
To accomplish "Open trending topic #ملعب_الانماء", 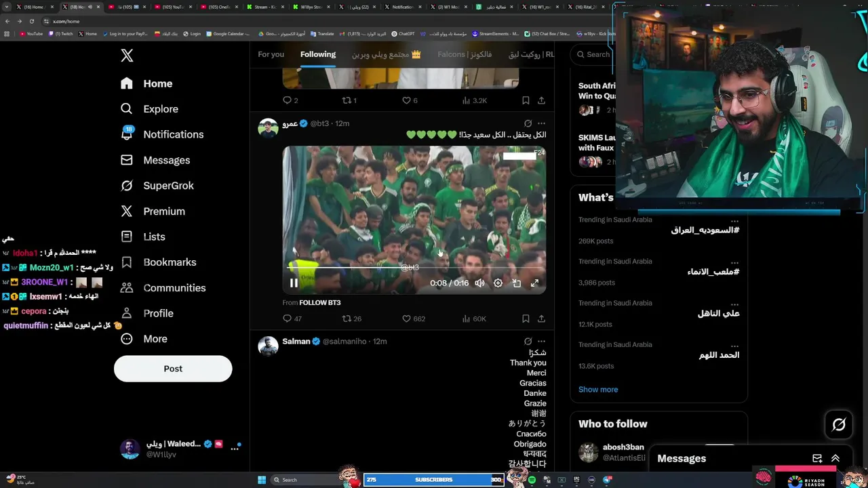I will coord(713,272).
